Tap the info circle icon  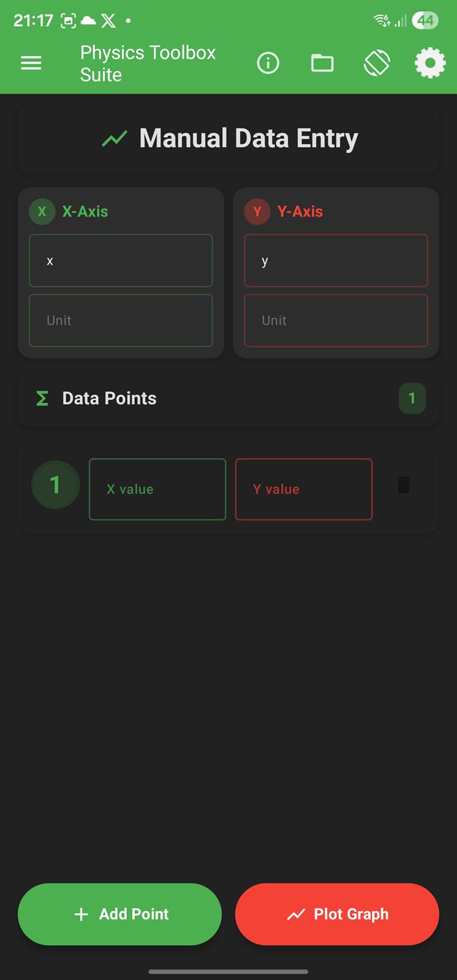(x=268, y=63)
